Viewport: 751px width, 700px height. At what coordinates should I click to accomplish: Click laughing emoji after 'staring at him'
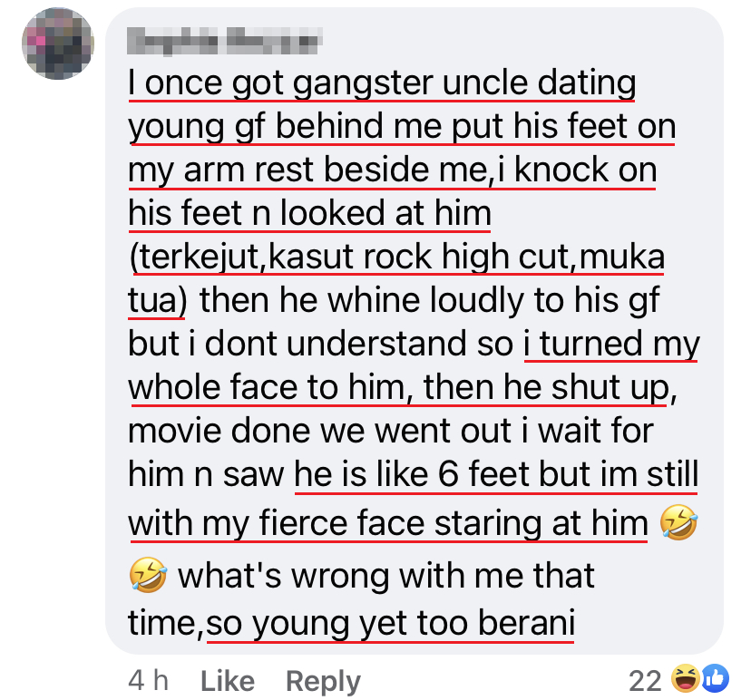(x=678, y=524)
